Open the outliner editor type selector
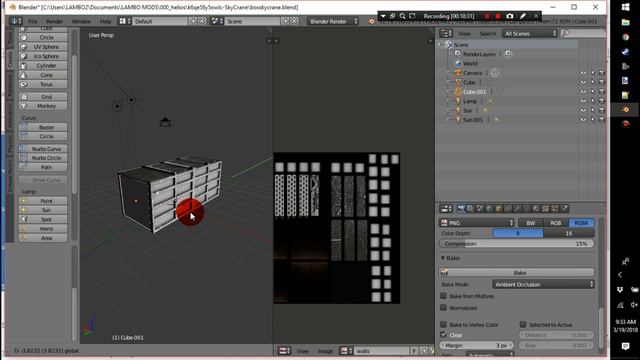 (446, 34)
